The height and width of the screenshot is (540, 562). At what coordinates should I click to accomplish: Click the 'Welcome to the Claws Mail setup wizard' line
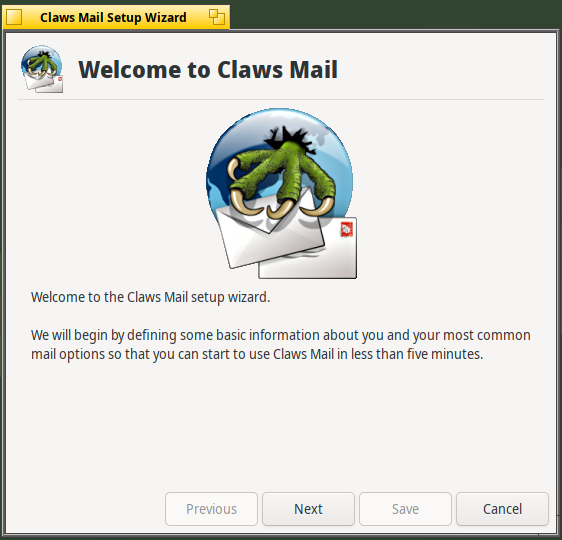(x=151, y=297)
